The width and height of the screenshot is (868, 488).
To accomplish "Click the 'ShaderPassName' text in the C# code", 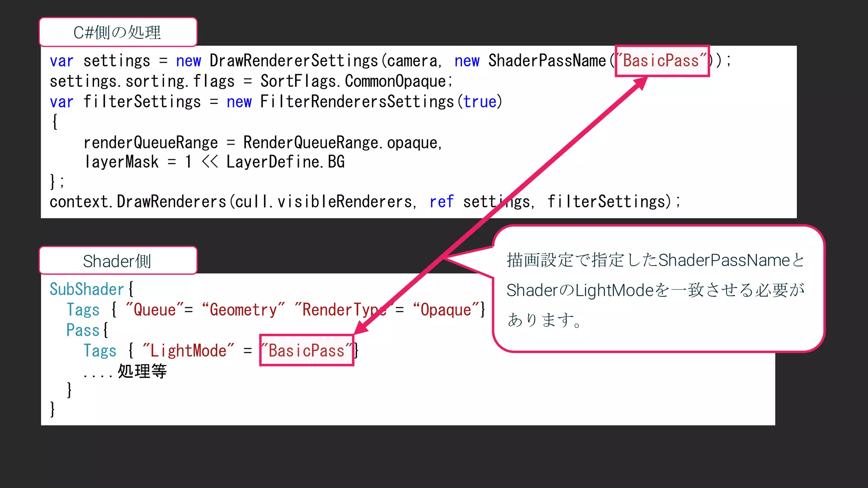I will click(x=547, y=61).
